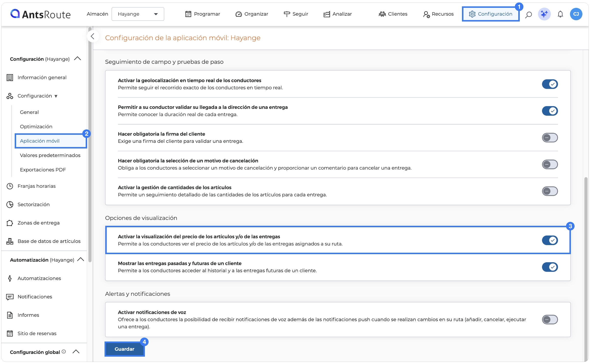This screenshot has height=364, width=590.
Task: Open the Organizar menu
Action: 251,14
